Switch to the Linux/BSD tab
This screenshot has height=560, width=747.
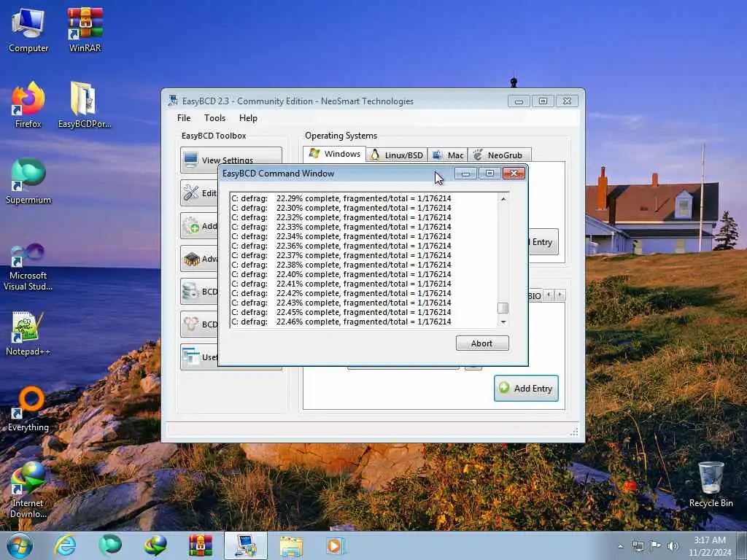tap(397, 155)
